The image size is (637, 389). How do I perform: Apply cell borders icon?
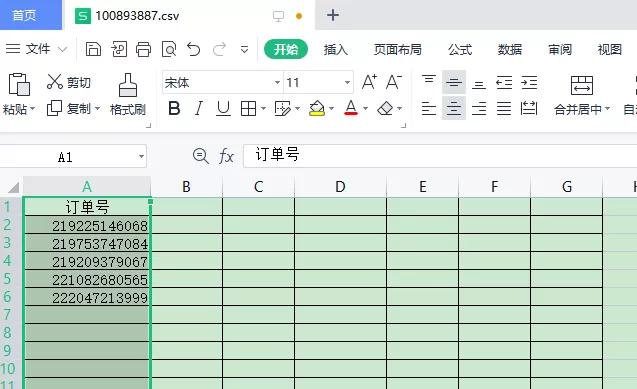click(x=248, y=108)
